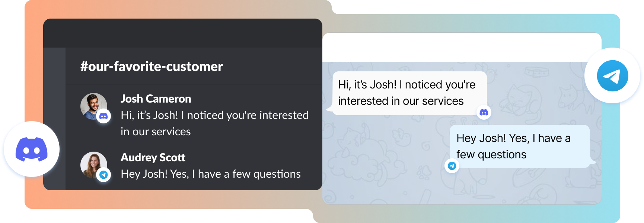
Task: Click the large Telegram logo circle
Action: pos(612,76)
